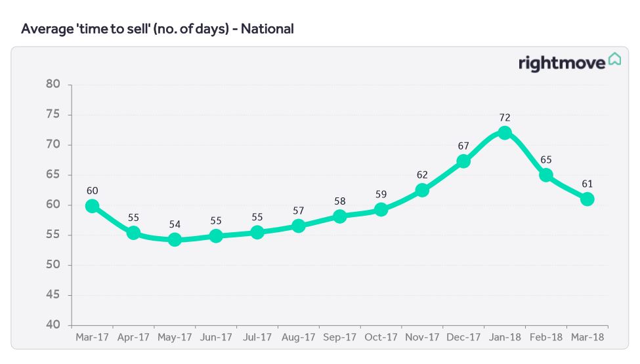Click the Mar-18 final data point
The width and height of the screenshot is (640, 364).
(x=587, y=199)
